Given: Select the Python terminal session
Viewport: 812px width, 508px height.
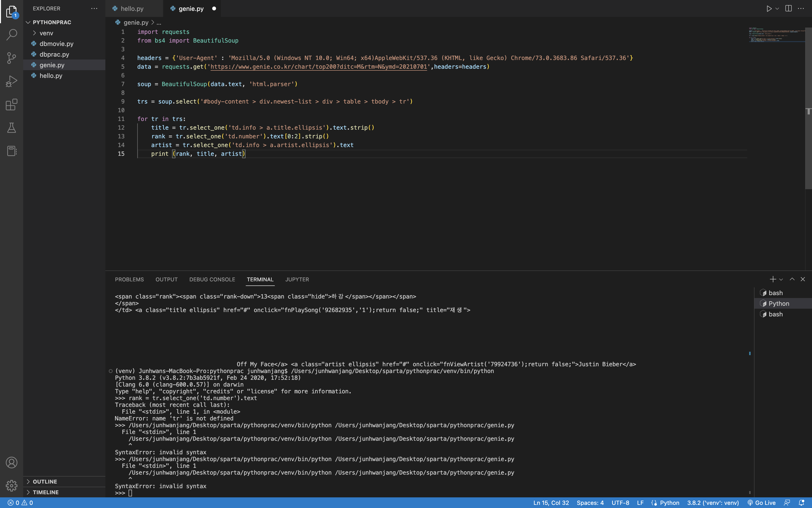Looking at the screenshot, I should (x=783, y=304).
